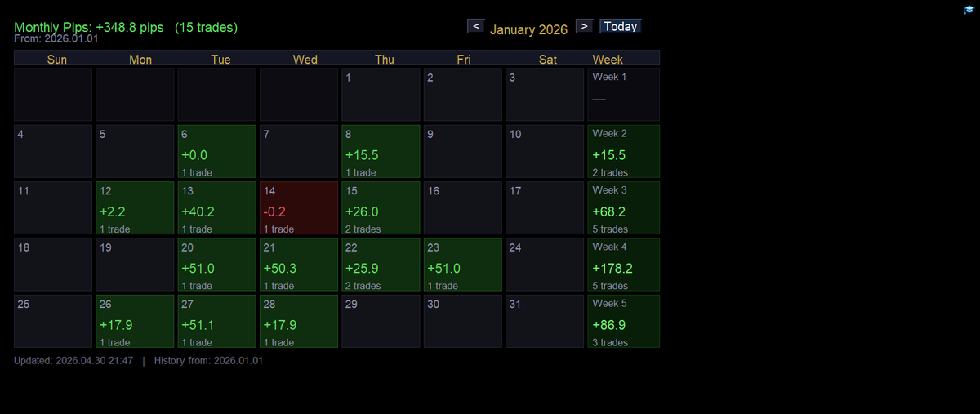Select empty day January 17

pos(544,207)
